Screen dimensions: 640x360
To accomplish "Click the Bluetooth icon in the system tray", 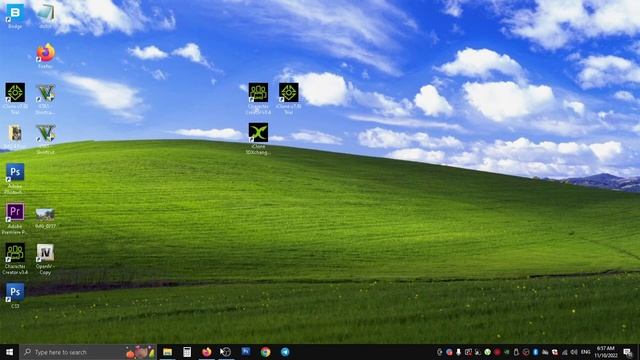I will (536, 352).
